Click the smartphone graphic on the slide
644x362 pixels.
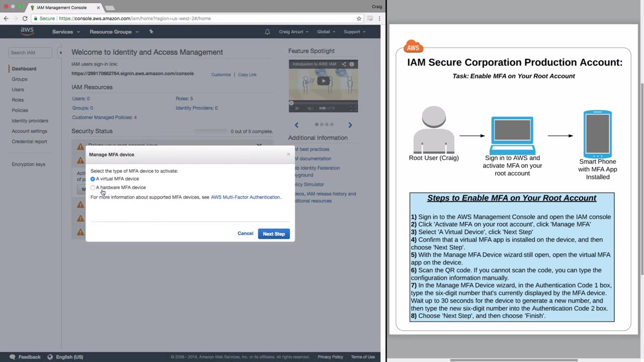click(x=598, y=134)
